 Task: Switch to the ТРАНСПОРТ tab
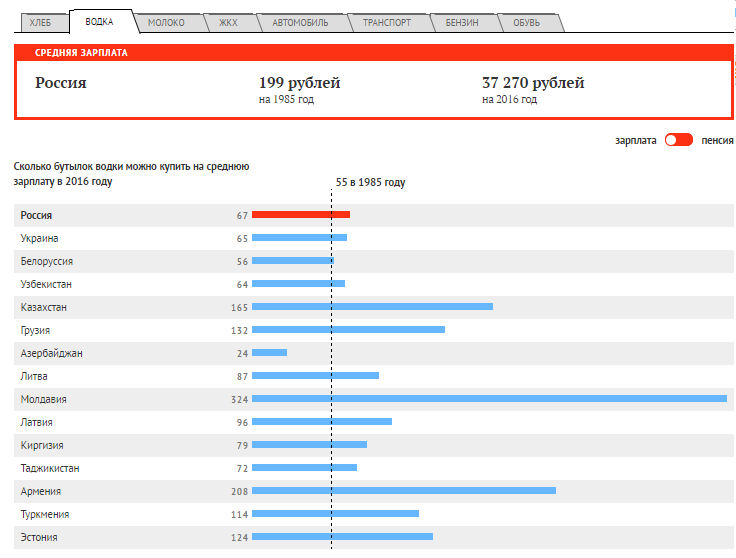click(386, 22)
